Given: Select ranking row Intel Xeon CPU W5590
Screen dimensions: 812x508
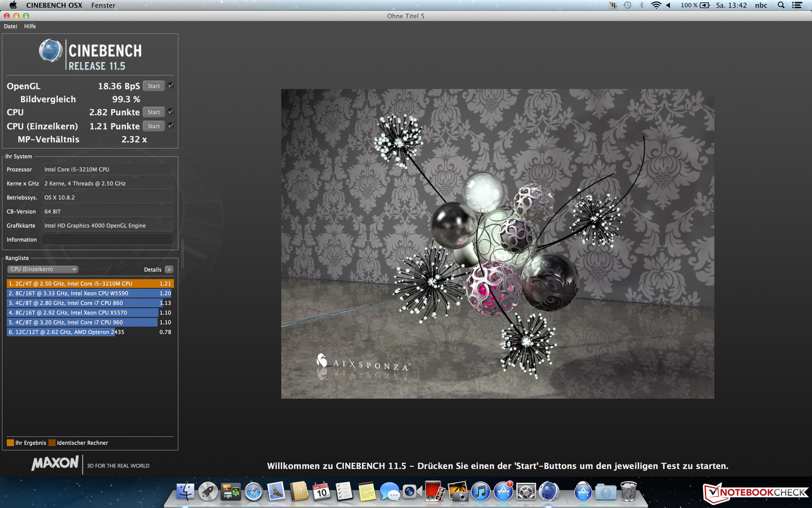Looking at the screenshot, I should (90, 293).
